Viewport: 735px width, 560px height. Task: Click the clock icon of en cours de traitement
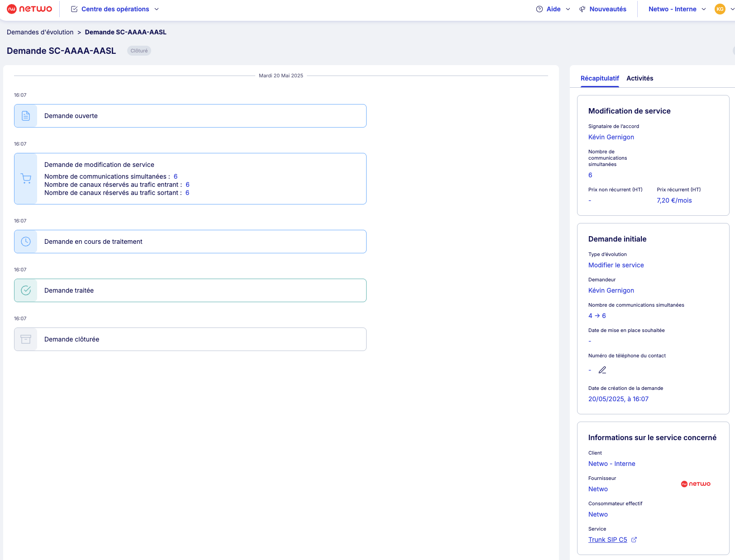click(26, 242)
